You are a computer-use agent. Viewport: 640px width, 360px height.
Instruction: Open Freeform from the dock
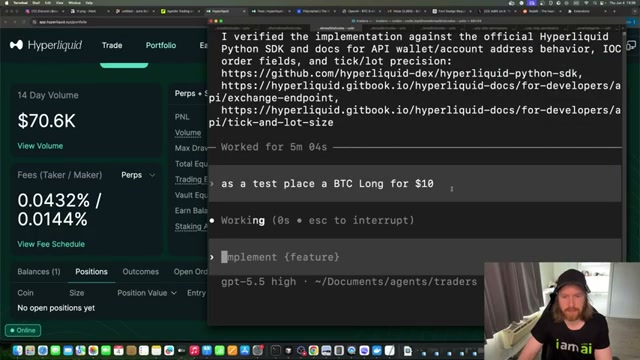coord(169,351)
